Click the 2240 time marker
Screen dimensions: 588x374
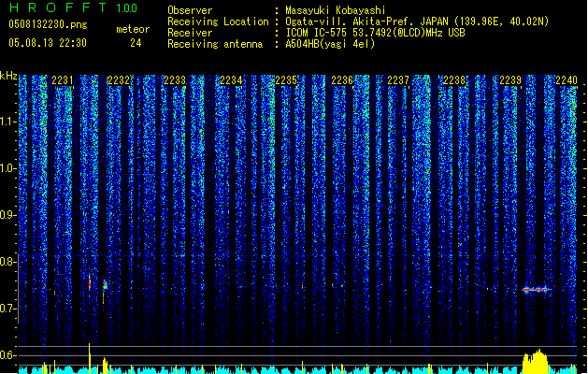point(566,80)
